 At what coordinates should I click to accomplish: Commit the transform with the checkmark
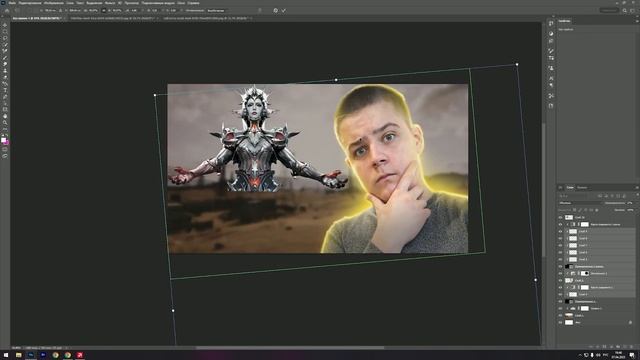click(284, 11)
